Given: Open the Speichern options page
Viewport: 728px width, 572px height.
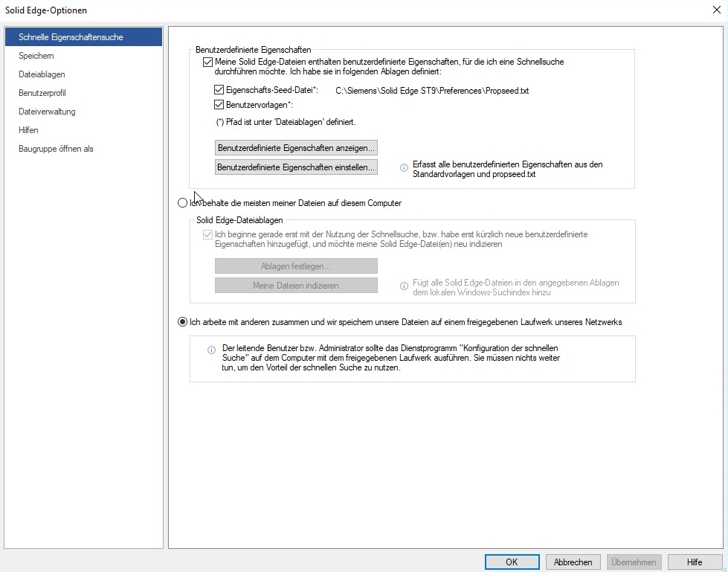Looking at the screenshot, I should click(36, 56).
